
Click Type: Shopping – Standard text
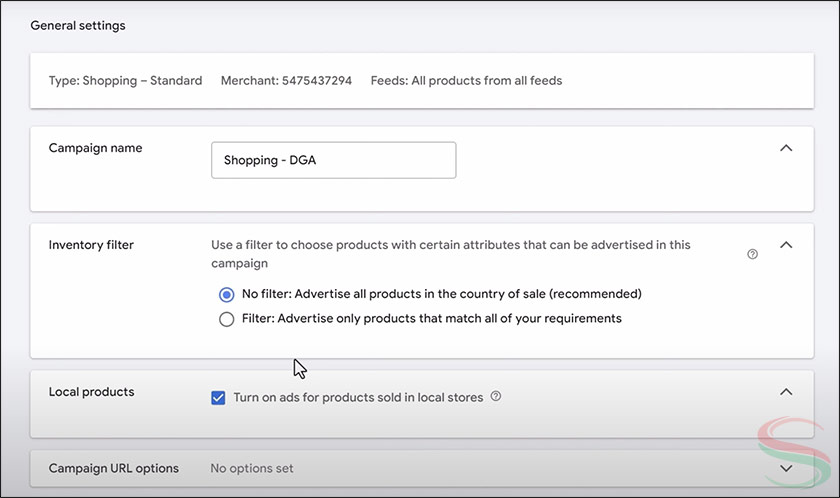tap(125, 80)
